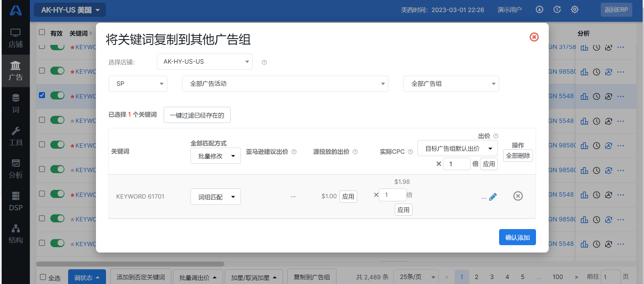This screenshot has height=284, width=644.
Task: Open the 词 sidebar section
Action: point(15,103)
